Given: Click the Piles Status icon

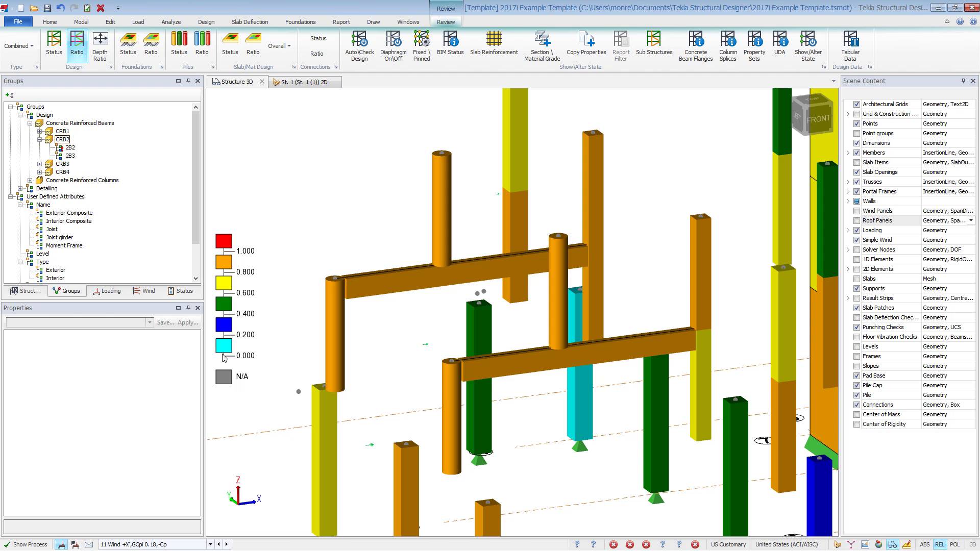Looking at the screenshot, I should tap(179, 43).
